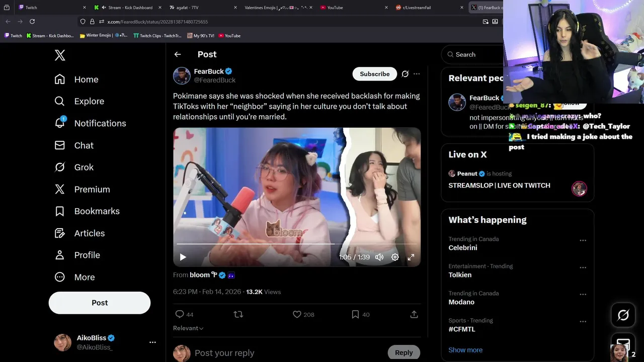Reload the page

[32, 22]
